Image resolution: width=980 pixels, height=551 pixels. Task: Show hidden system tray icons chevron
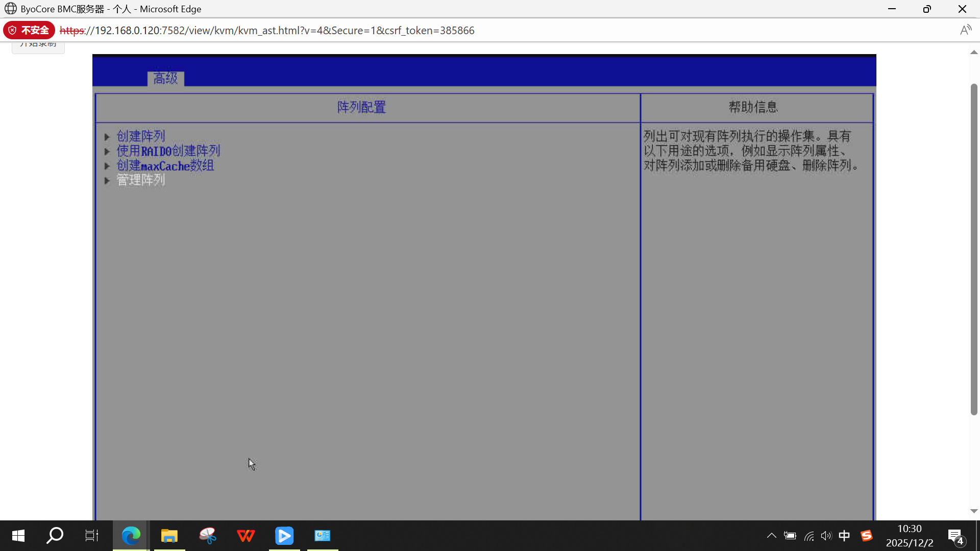[771, 536]
